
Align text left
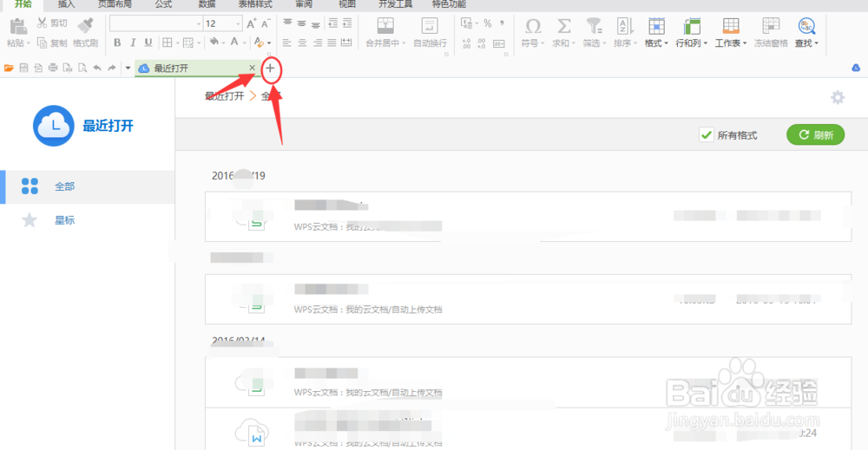tap(286, 42)
